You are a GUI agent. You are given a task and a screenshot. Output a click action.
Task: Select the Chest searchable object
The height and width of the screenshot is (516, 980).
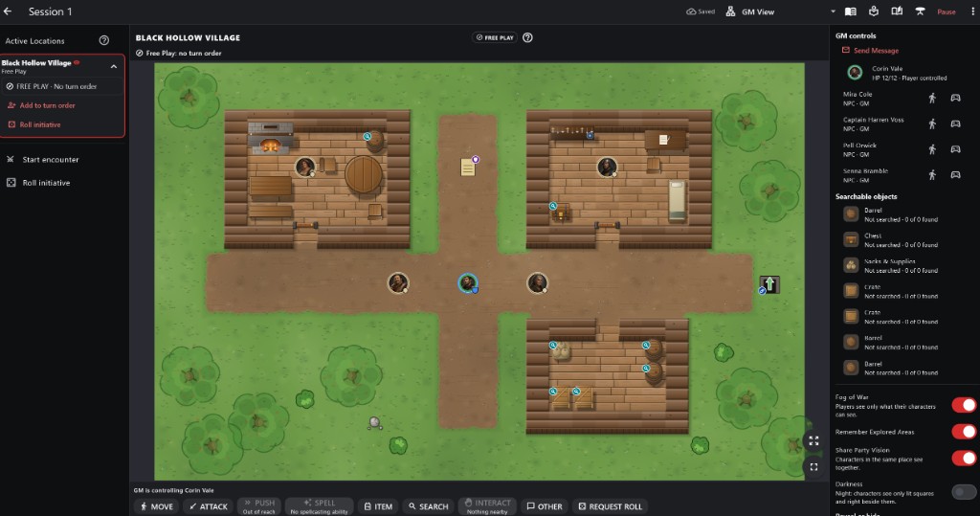pyautogui.click(x=891, y=240)
